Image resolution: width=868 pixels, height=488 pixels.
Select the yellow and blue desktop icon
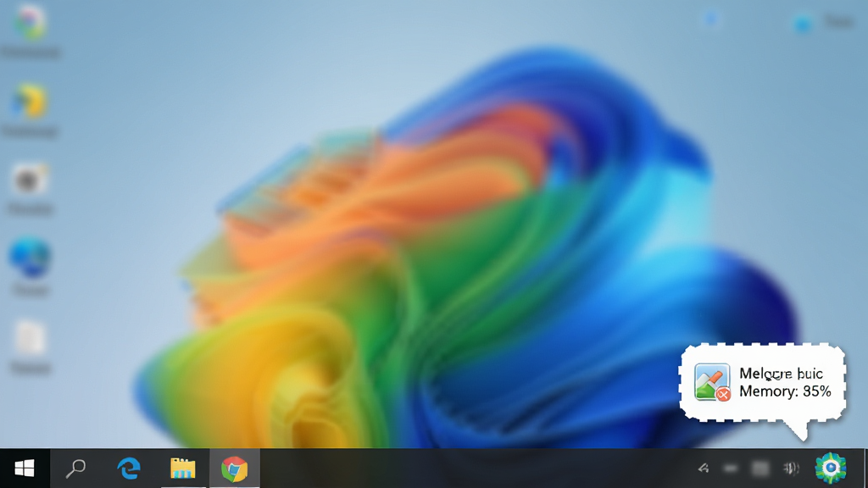[30, 102]
